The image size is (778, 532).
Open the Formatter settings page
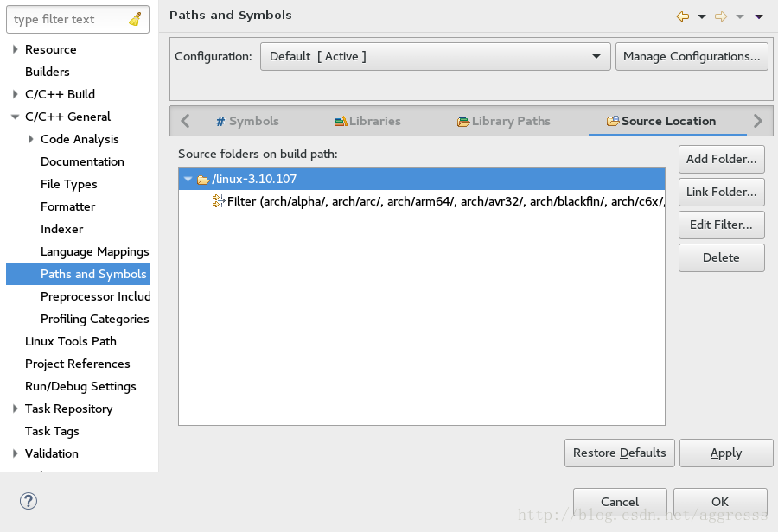68,206
